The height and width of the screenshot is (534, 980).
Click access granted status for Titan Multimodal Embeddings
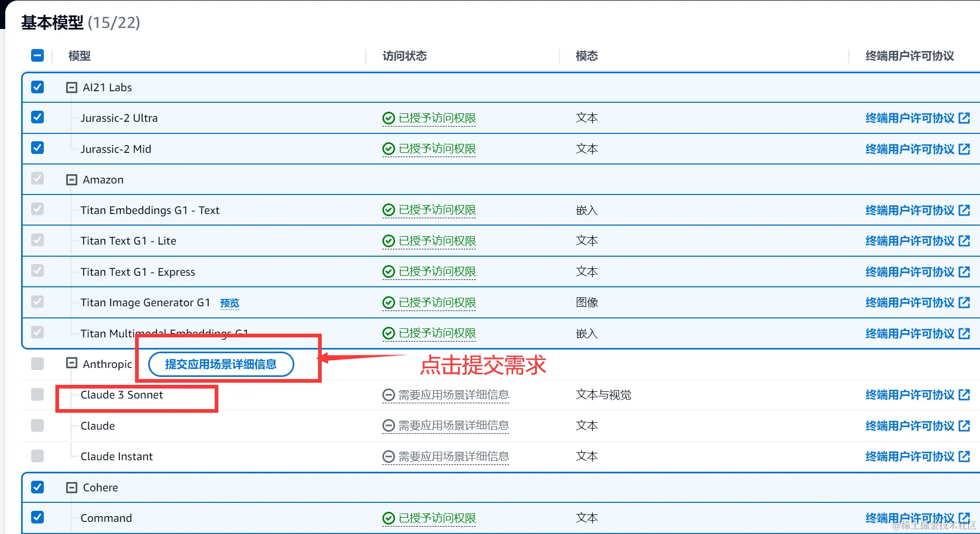(429, 334)
